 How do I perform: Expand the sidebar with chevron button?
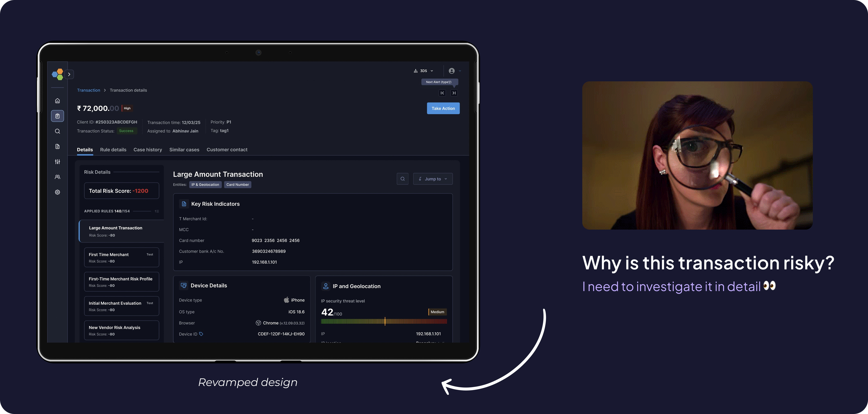(x=69, y=74)
